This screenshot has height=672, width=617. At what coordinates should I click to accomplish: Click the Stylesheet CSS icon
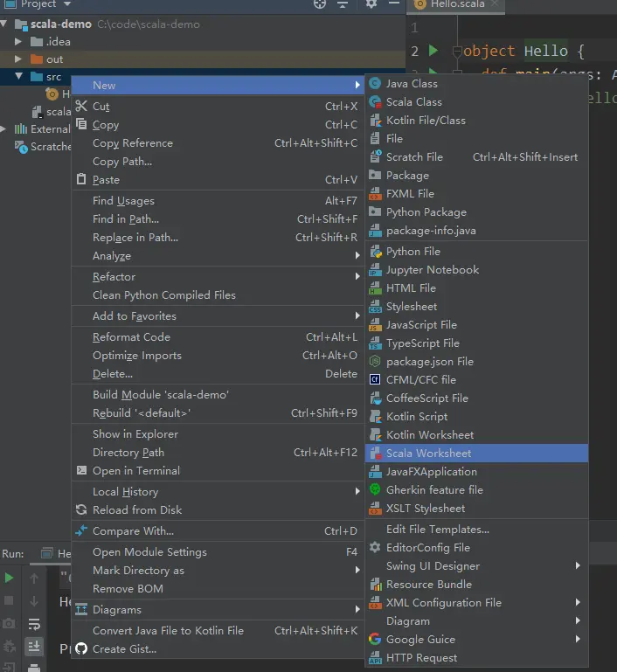[x=375, y=307]
